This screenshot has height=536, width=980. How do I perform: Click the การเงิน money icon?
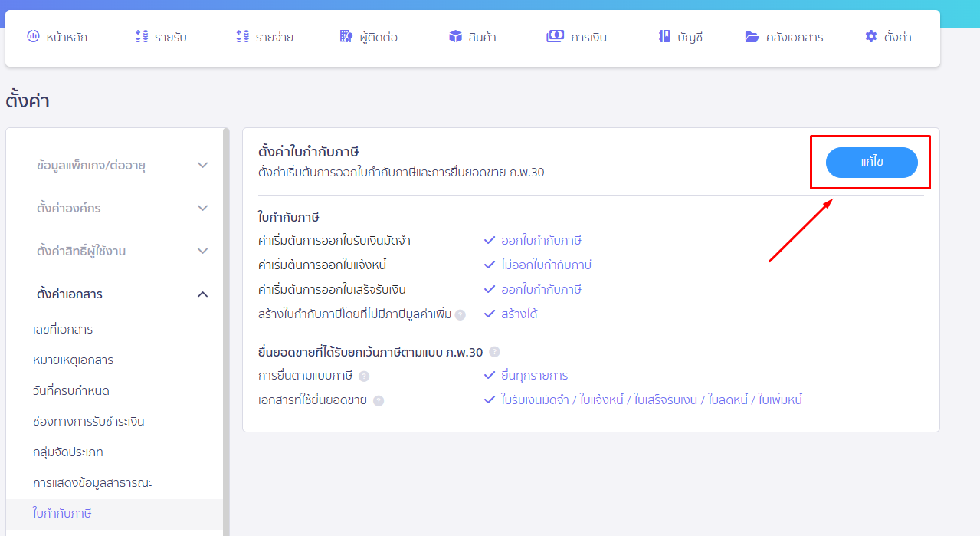point(555,37)
